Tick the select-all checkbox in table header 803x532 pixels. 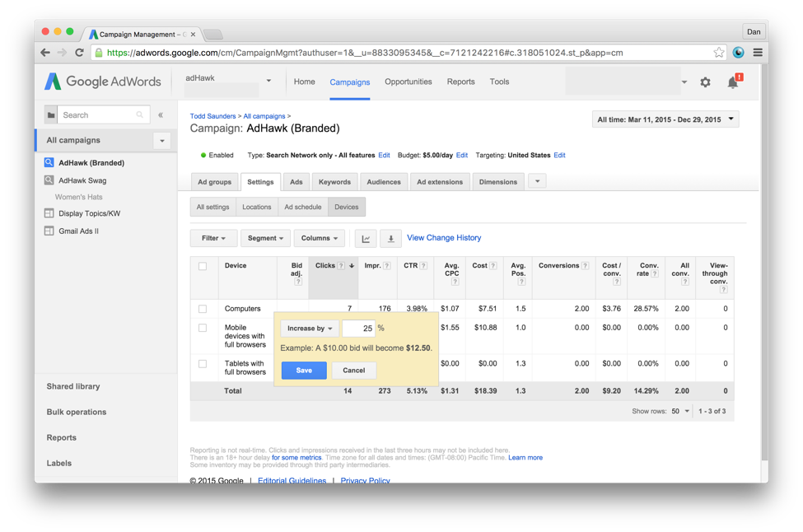[x=203, y=266]
